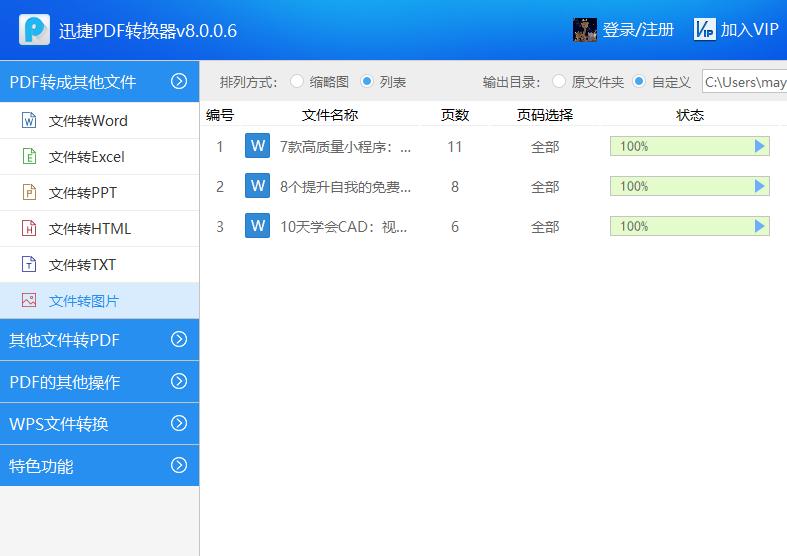The width and height of the screenshot is (787, 556).
Task: Choose 自定义 output directory option
Action: point(638,81)
